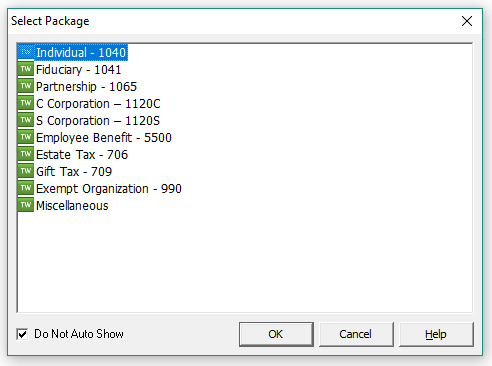The image size is (492, 366).
Task: Click the TW icon beside Individual - 1040
Action: [26, 52]
